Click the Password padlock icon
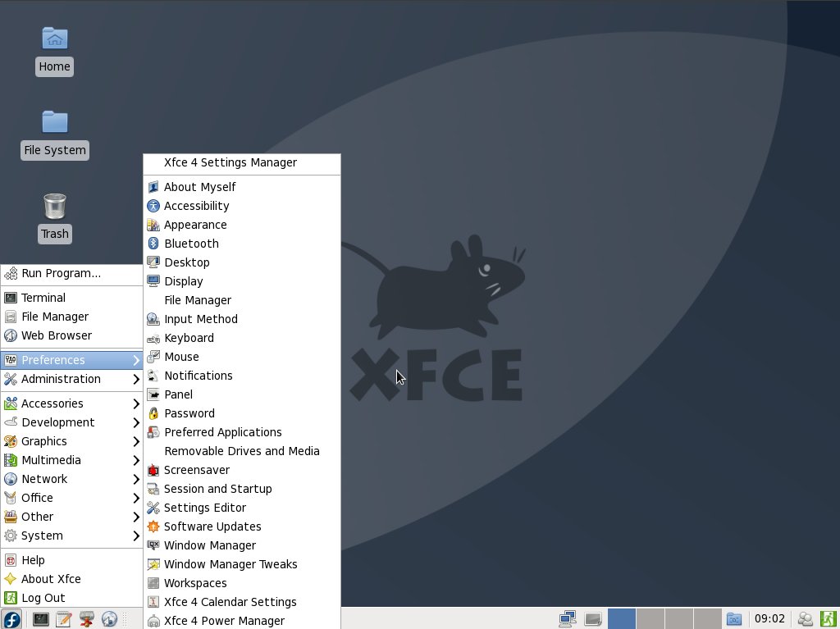This screenshot has height=629, width=840. (x=153, y=413)
